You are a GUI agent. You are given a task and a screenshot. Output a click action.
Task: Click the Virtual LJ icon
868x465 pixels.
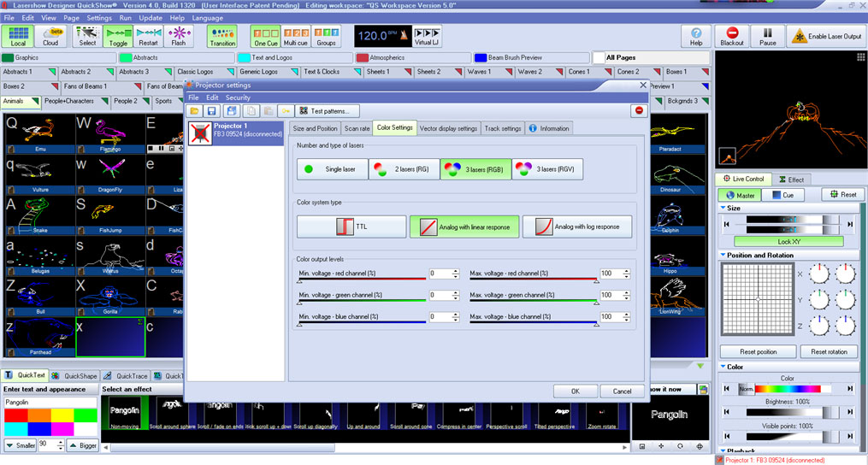click(427, 36)
